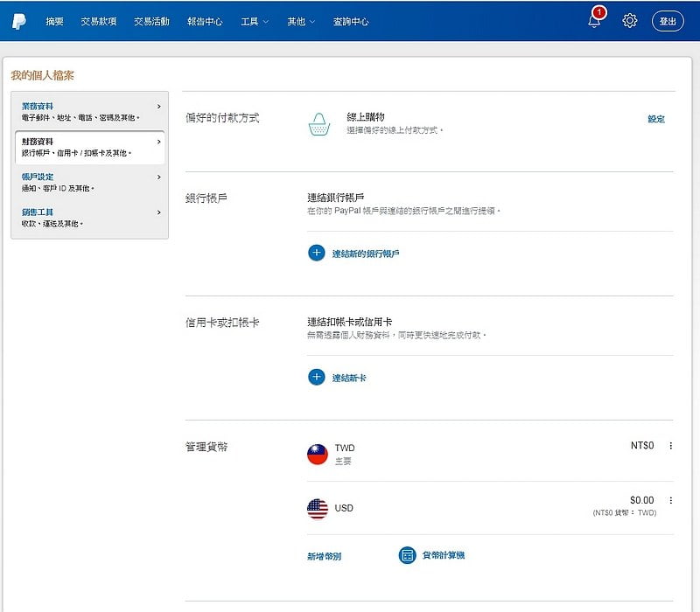Click the 設定 link for preferred payment
Viewport: 700px width, 612px height.
point(656,119)
